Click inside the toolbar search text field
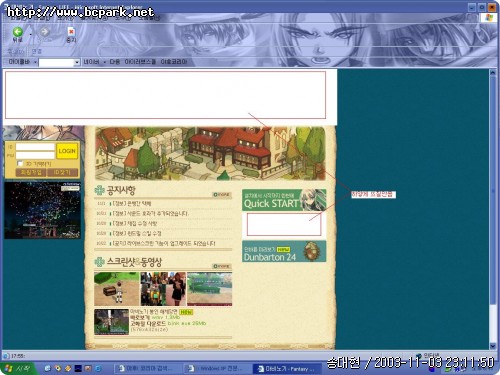This screenshot has height=375, width=500. click(x=56, y=62)
